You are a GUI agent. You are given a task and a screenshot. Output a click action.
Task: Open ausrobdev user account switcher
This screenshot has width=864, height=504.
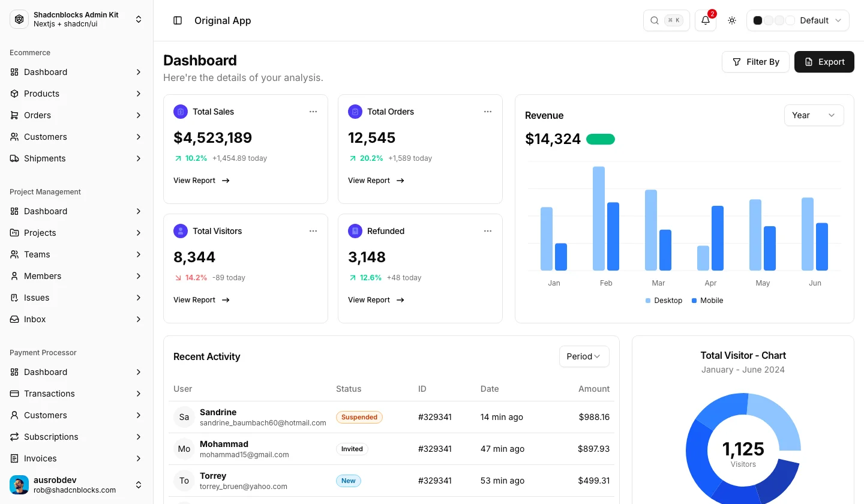click(x=76, y=485)
